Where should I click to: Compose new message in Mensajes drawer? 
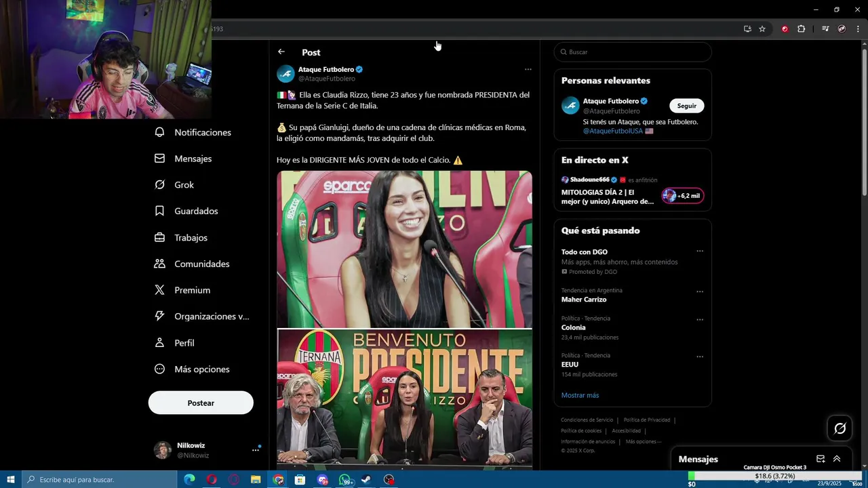click(x=821, y=459)
